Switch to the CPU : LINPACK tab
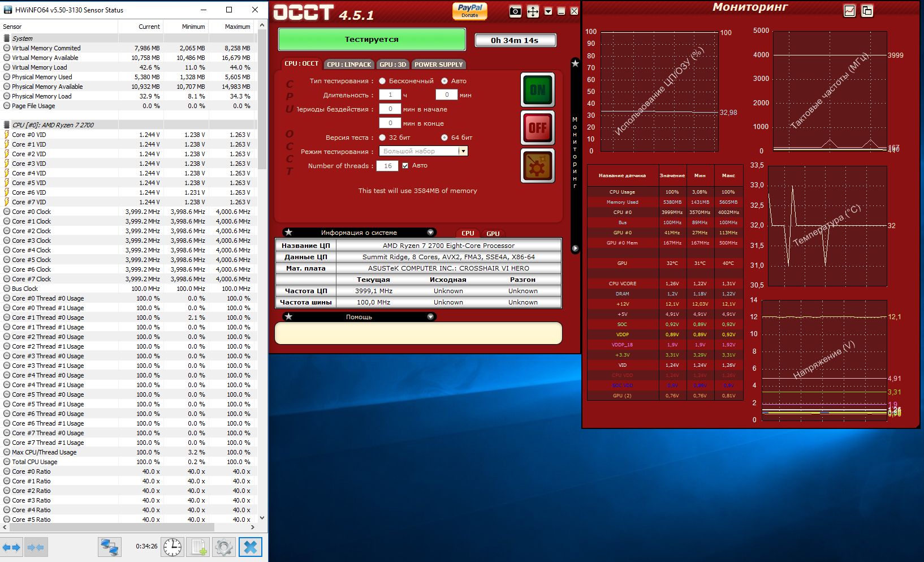 pos(349,65)
